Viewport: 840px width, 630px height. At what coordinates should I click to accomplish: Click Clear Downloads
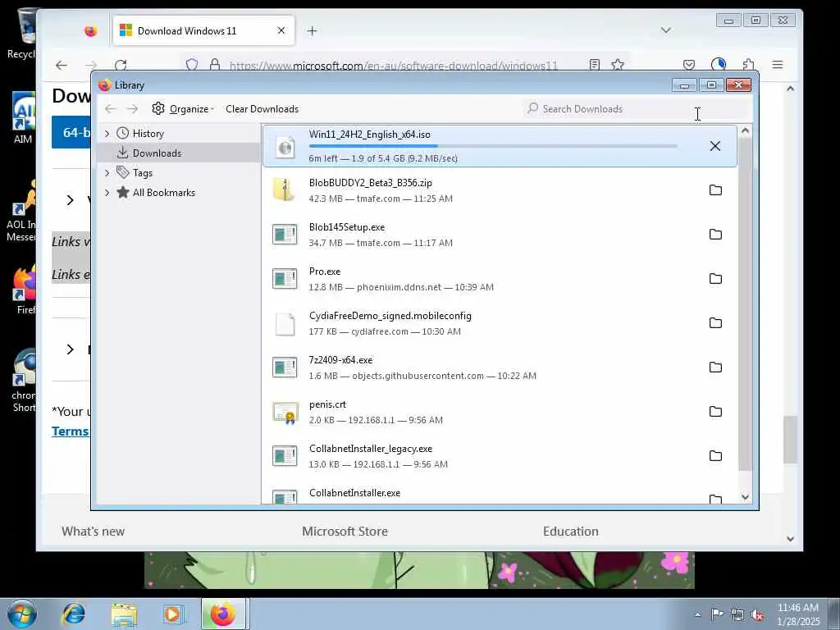click(262, 109)
